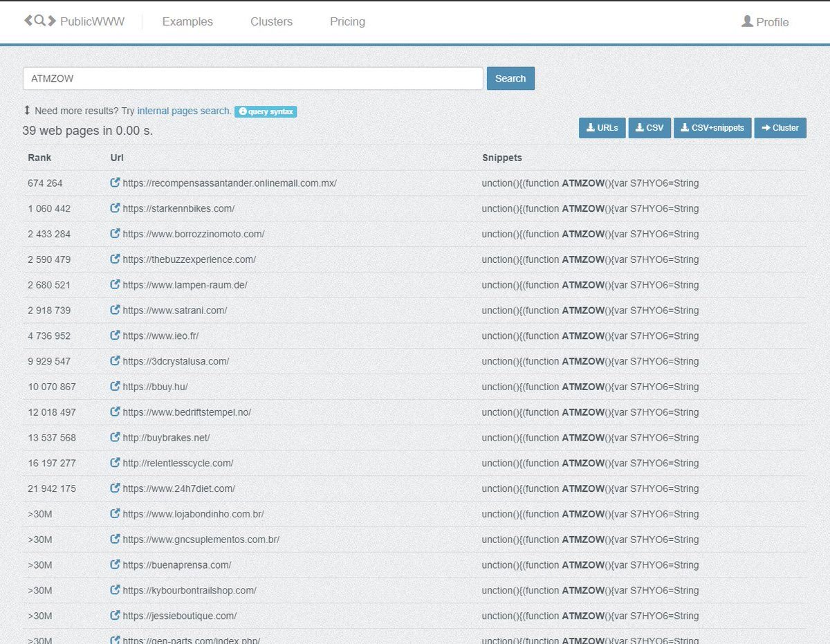Screen dimensions: 830x644
Task: Open external link icon for 3dcrystalusa.com
Action: [116, 361]
